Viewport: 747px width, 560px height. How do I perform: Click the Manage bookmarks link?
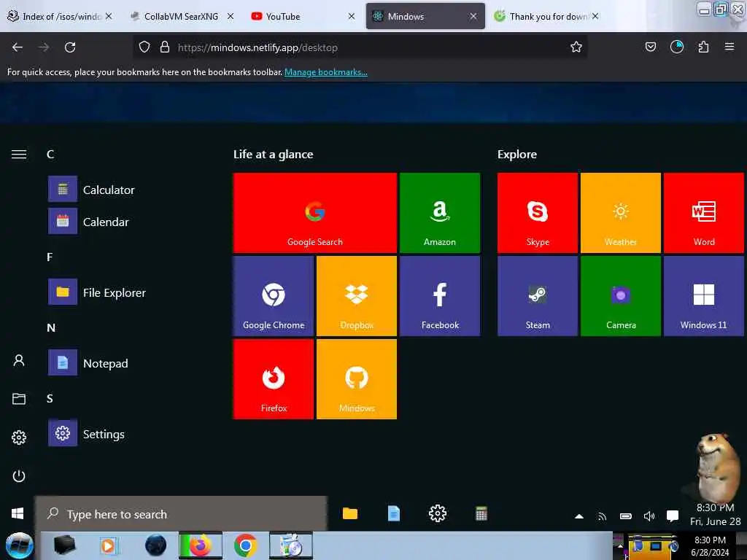click(326, 72)
